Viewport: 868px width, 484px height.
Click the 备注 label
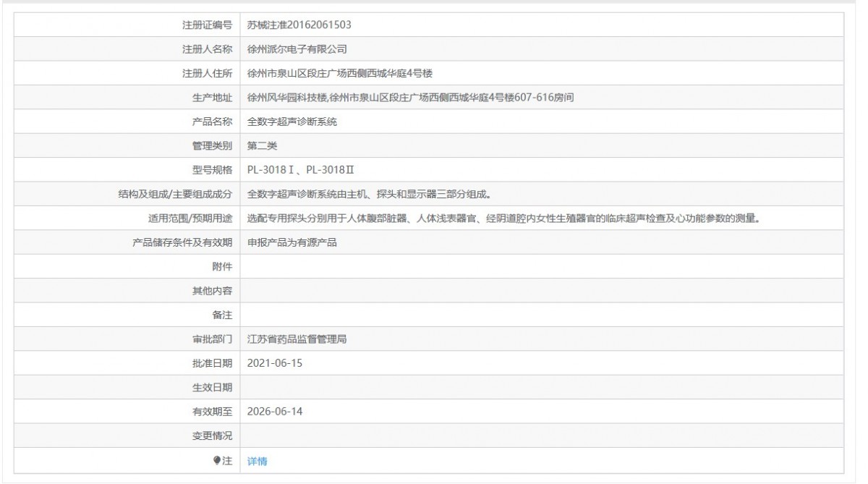[x=222, y=315]
